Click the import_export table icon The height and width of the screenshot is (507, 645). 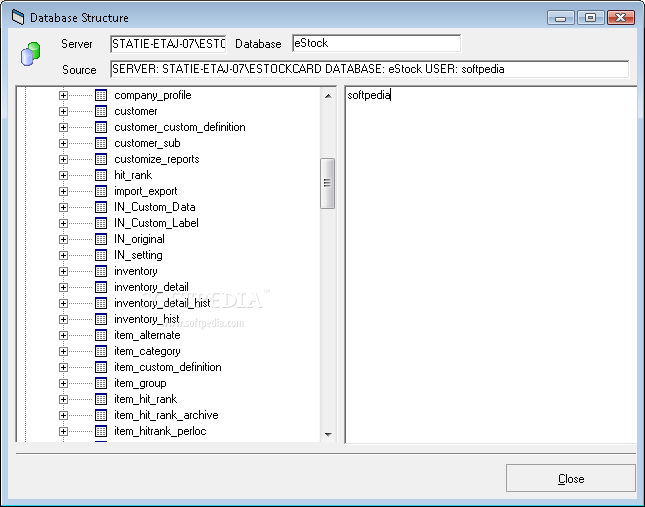pos(101,191)
